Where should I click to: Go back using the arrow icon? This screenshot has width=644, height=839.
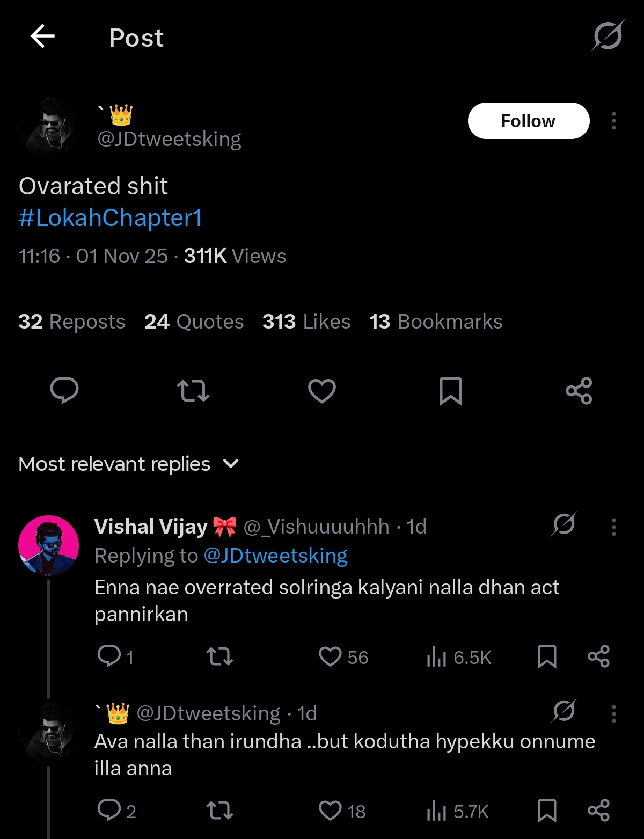[42, 37]
